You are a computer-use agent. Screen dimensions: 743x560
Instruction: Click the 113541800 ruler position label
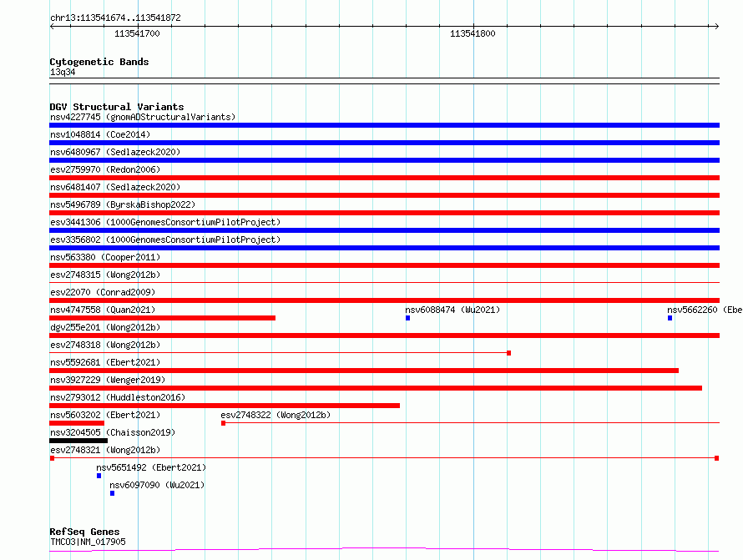473,33
